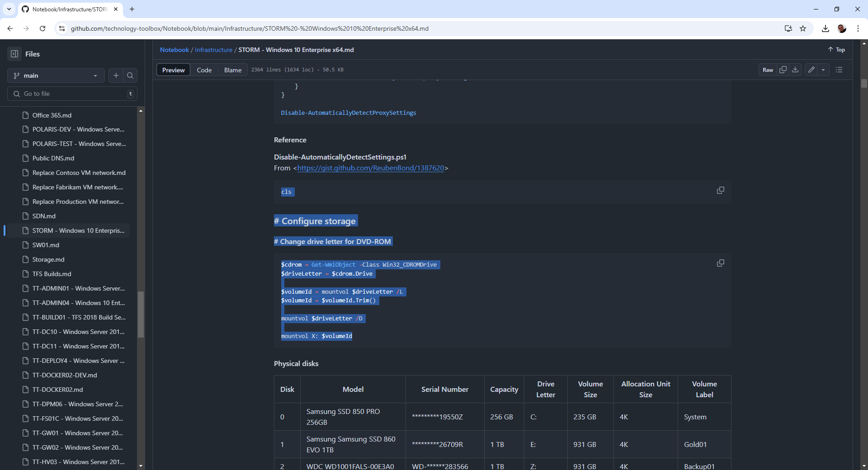Close the Notebook/Infrastructure tab
This screenshot has height=470, width=868.
(x=116, y=9)
